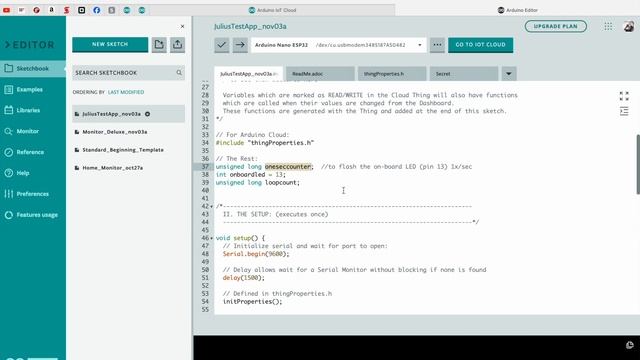The width and height of the screenshot is (640, 360).
Task: Click the console status icon at bottom right
Action: pos(630,345)
